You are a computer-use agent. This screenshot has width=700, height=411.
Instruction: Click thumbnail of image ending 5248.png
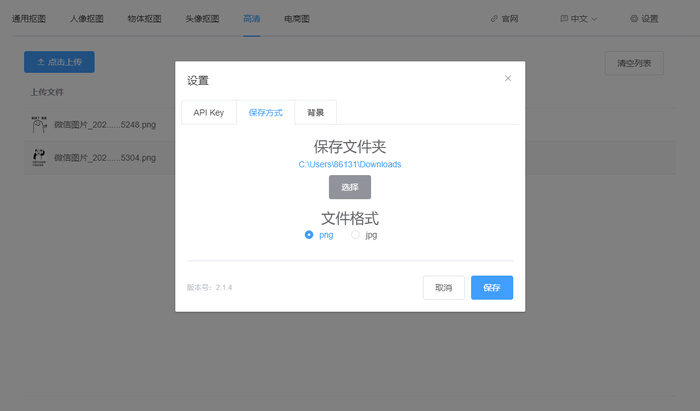[x=40, y=124]
